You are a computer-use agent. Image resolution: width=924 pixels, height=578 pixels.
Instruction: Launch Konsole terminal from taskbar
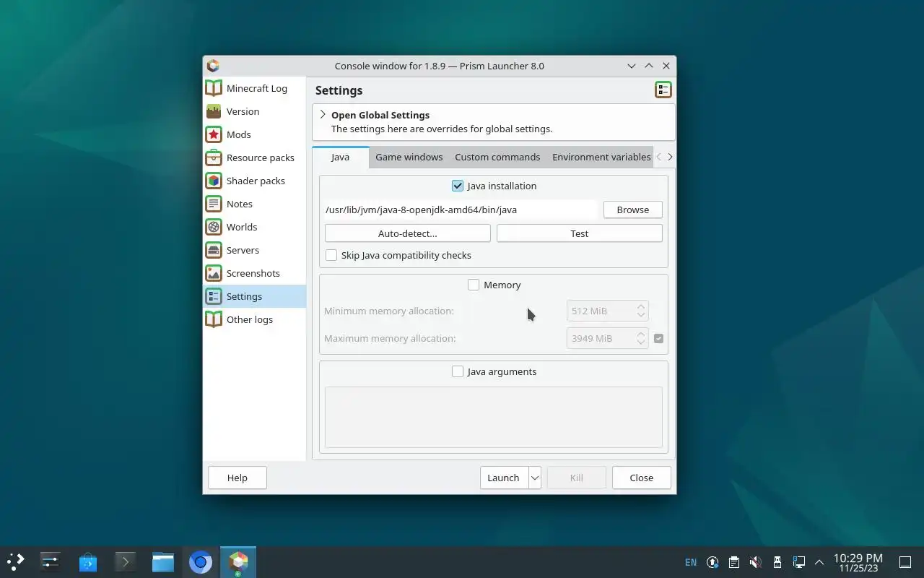(x=126, y=561)
